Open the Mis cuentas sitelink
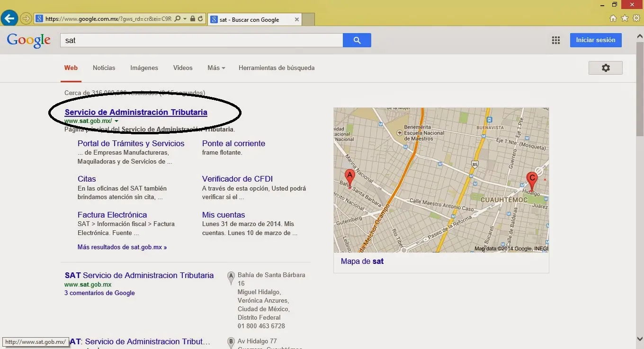Image resolution: width=644 pixels, height=349 pixels. click(x=224, y=215)
